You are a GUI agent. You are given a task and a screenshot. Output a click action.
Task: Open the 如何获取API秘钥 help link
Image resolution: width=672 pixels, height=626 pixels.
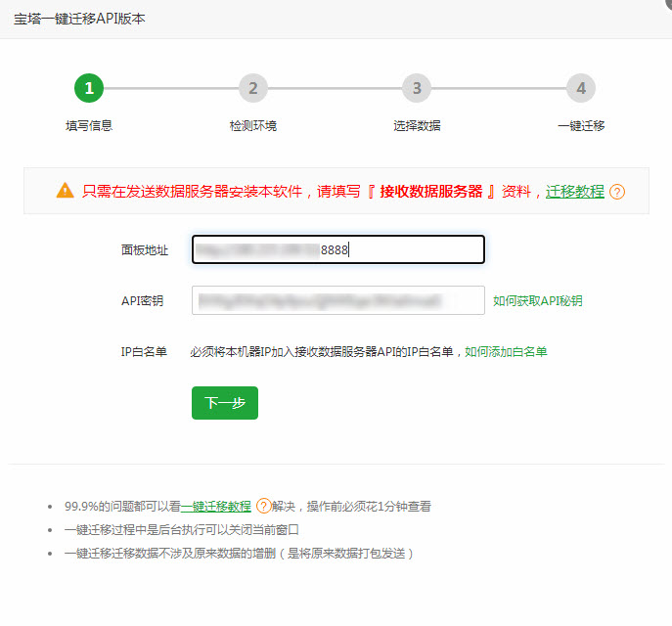coord(537,301)
